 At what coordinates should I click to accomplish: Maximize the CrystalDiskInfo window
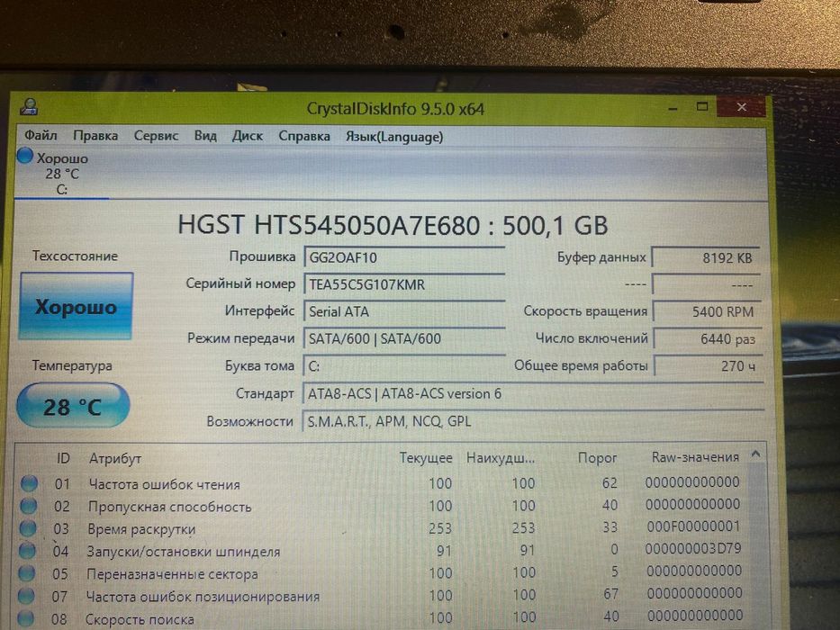tap(702, 106)
